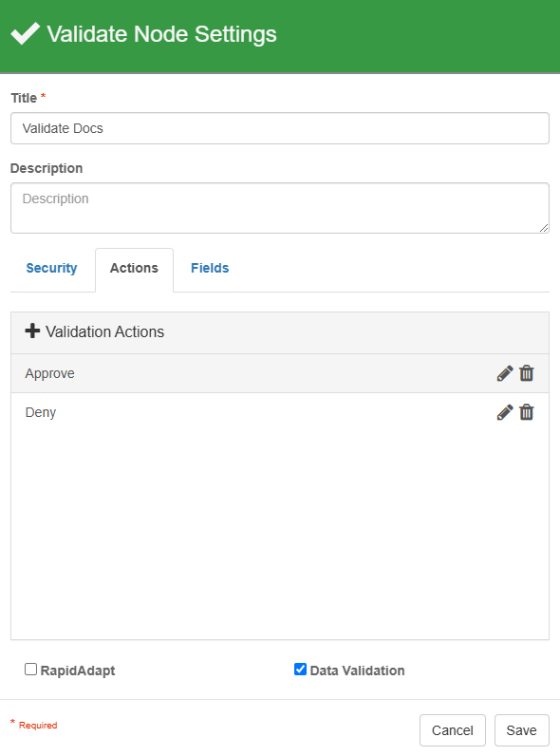Select the Actions tab
The width and height of the screenshot is (560, 756).
pos(134,268)
